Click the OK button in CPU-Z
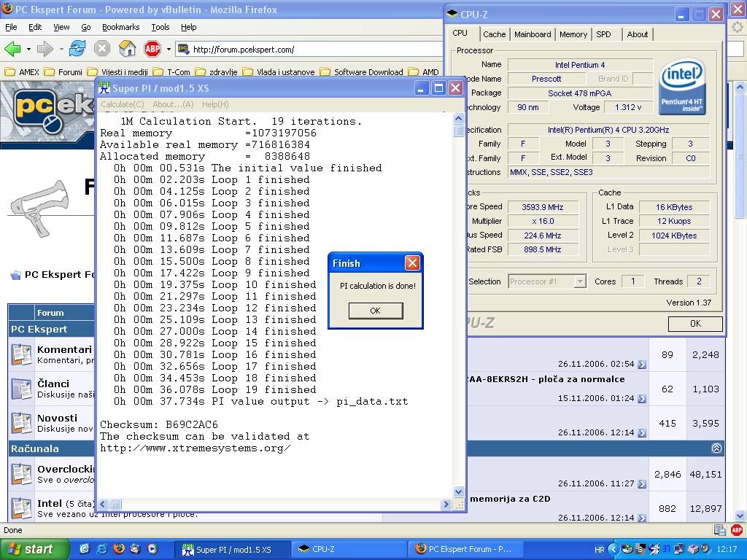This screenshot has width=747, height=560. [695, 323]
